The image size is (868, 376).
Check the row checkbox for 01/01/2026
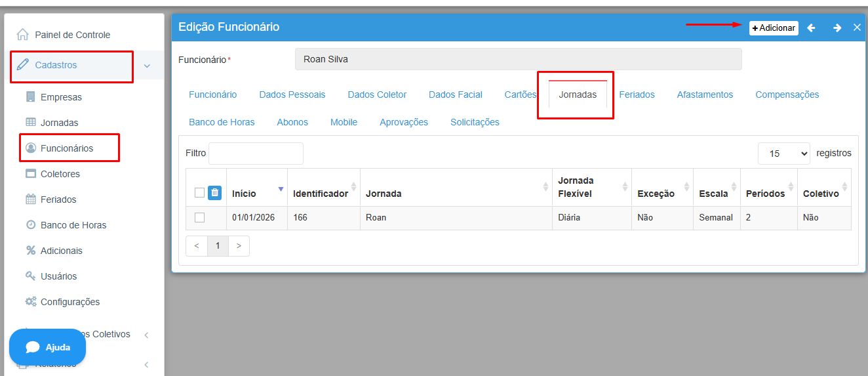click(200, 217)
